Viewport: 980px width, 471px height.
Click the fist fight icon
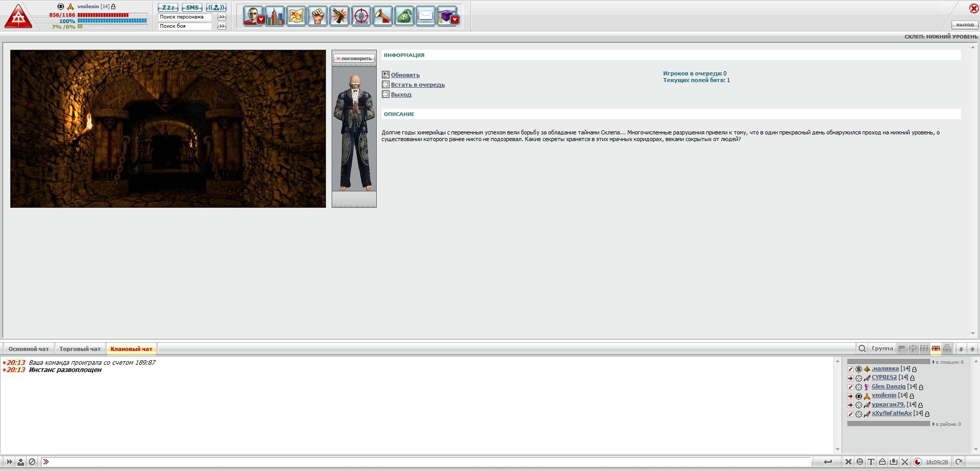pyautogui.click(x=318, y=16)
